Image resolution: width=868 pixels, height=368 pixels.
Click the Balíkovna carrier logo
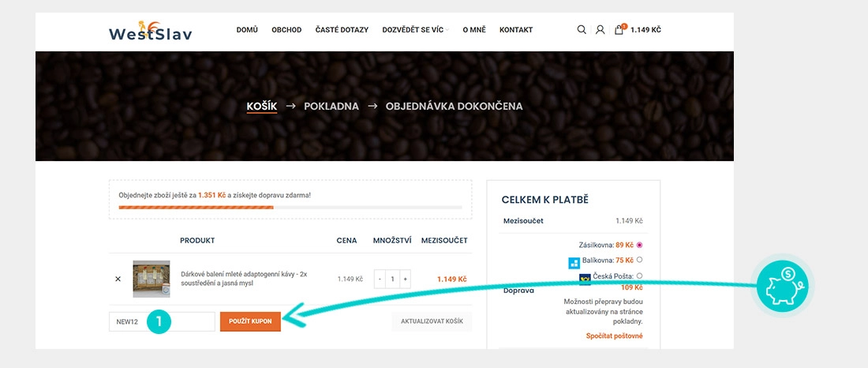(574, 263)
